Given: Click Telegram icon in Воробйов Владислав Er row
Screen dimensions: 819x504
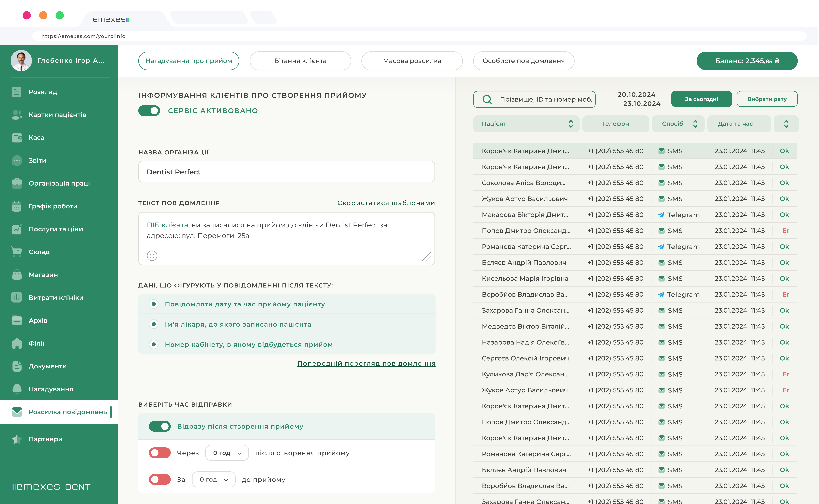Looking at the screenshot, I should pyautogui.click(x=661, y=295).
